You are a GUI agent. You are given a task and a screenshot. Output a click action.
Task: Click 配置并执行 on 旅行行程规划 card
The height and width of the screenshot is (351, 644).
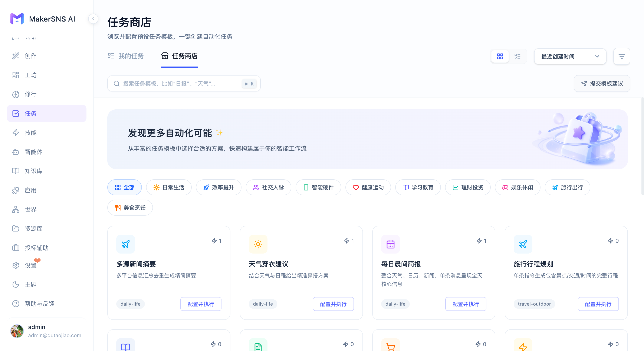click(598, 304)
